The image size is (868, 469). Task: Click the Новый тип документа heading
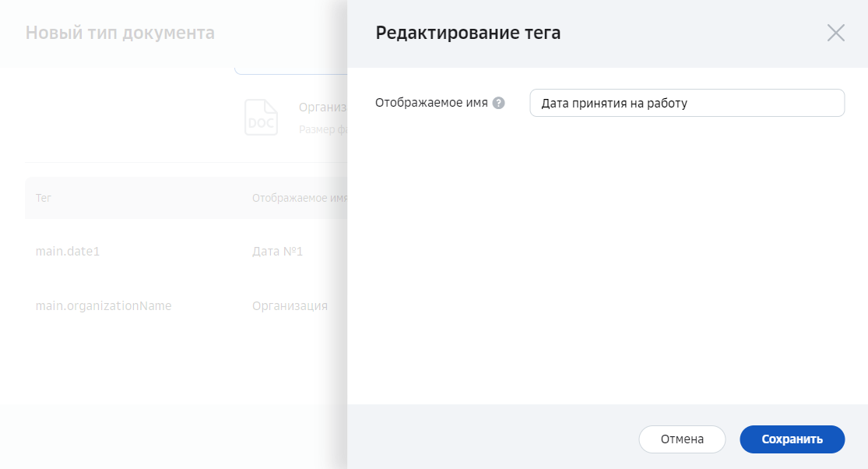[120, 33]
